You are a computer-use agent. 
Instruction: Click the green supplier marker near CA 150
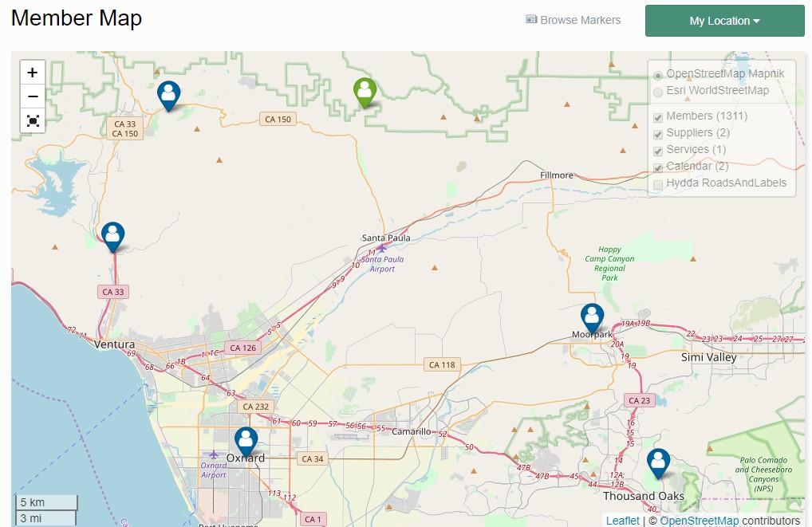pos(365,92)
